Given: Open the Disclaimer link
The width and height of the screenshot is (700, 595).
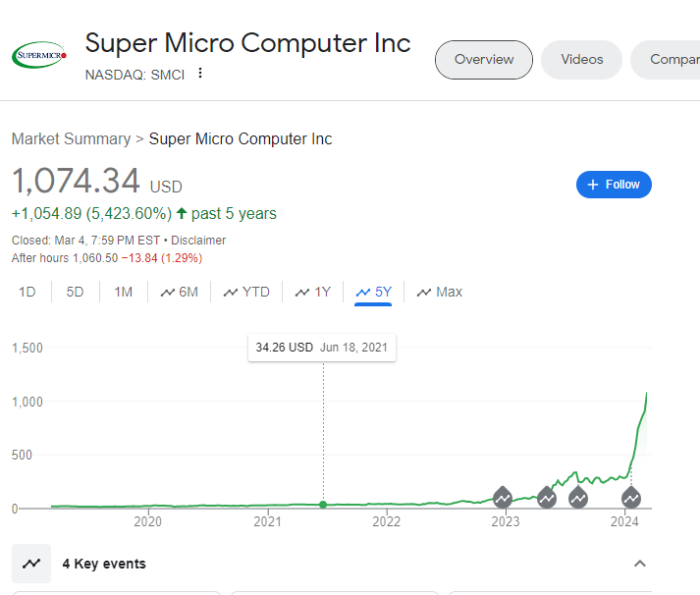Looking at the screenshot, I should coord(200,241).
